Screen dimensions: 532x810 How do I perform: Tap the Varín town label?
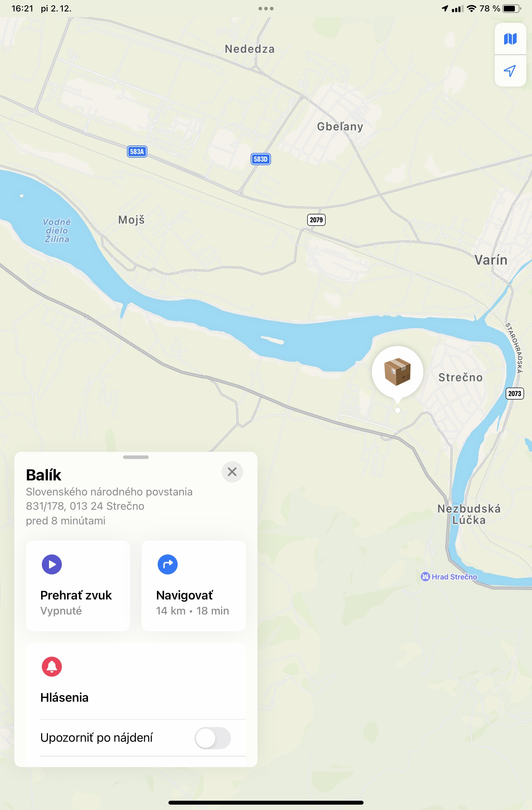(x=491, y=260)
